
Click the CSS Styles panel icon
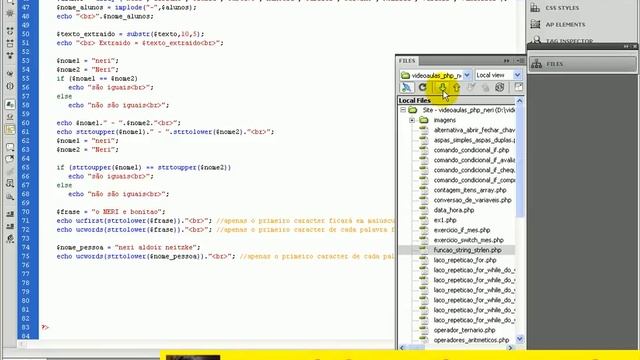535,8
